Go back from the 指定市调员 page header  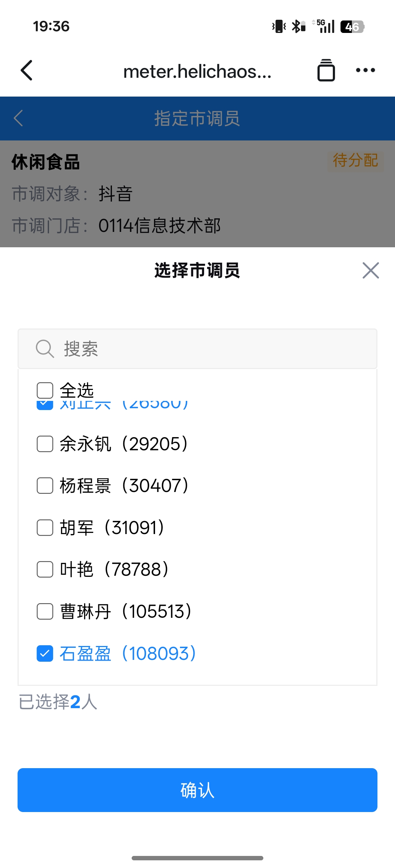(x=19, y=118)
